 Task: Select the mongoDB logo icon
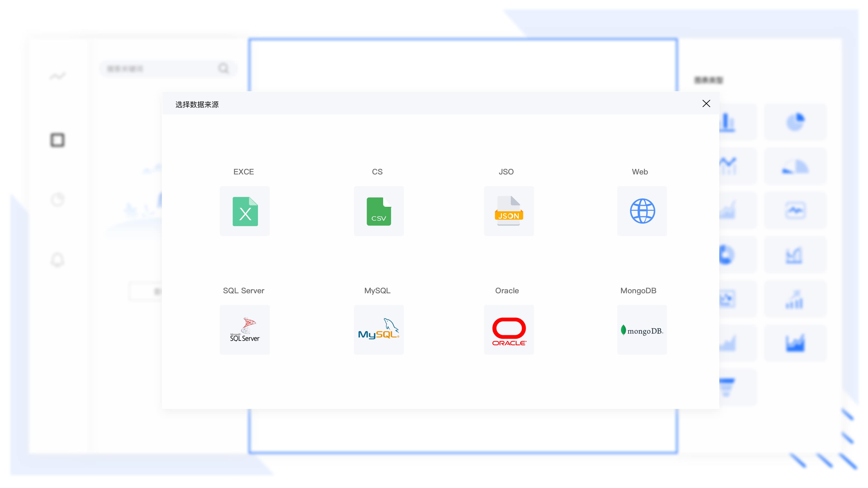pyautogui.click(x=642, y=330)
